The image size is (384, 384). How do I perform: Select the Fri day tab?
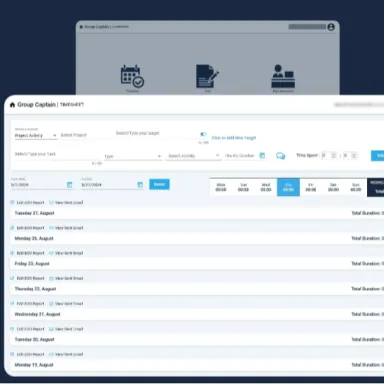point(311,187)
